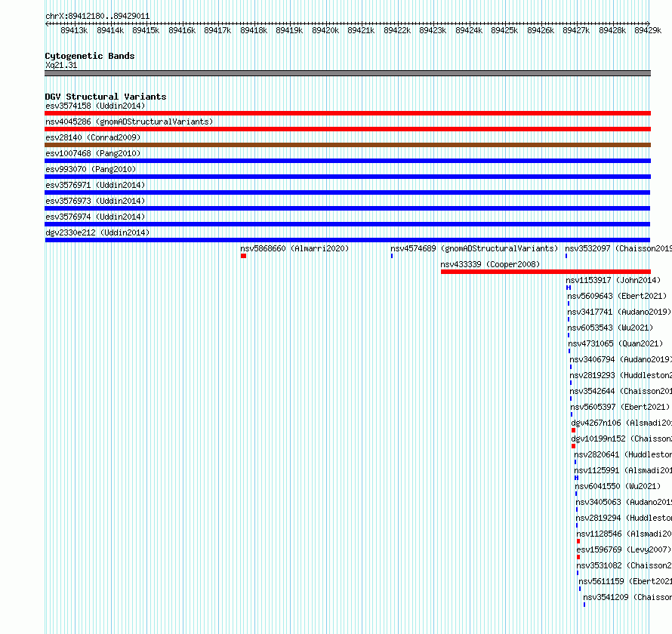The height and width of the screenshot is (634, 672).
Task: Select the gray Xq21.31 cytogenetic band bar
Action: click(x=347, y=73)
